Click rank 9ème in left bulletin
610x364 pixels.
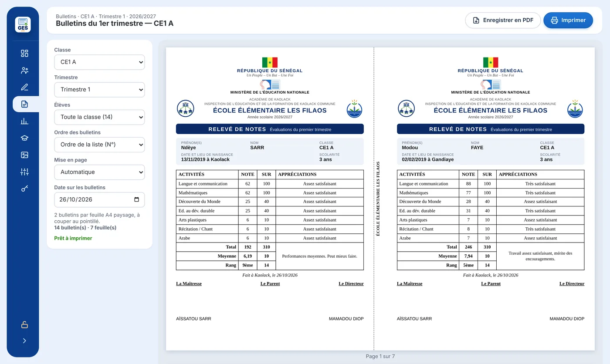click(247, 265)
